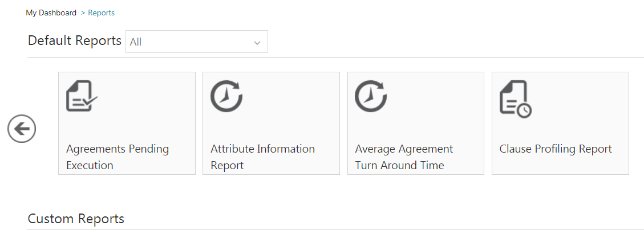Viewport: 644px width, 238px height.
Task: Go back to My Dashboard breadcrumb
Action: tap(51, 13)
